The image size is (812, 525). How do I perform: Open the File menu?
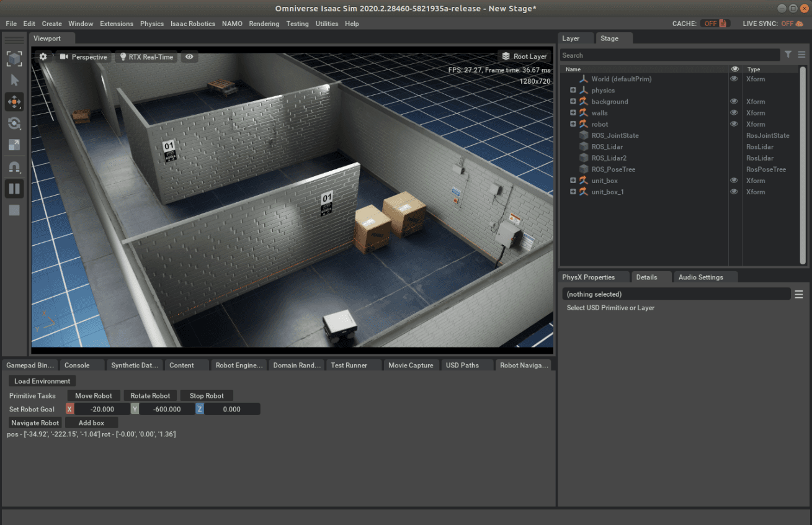point(11,24)
